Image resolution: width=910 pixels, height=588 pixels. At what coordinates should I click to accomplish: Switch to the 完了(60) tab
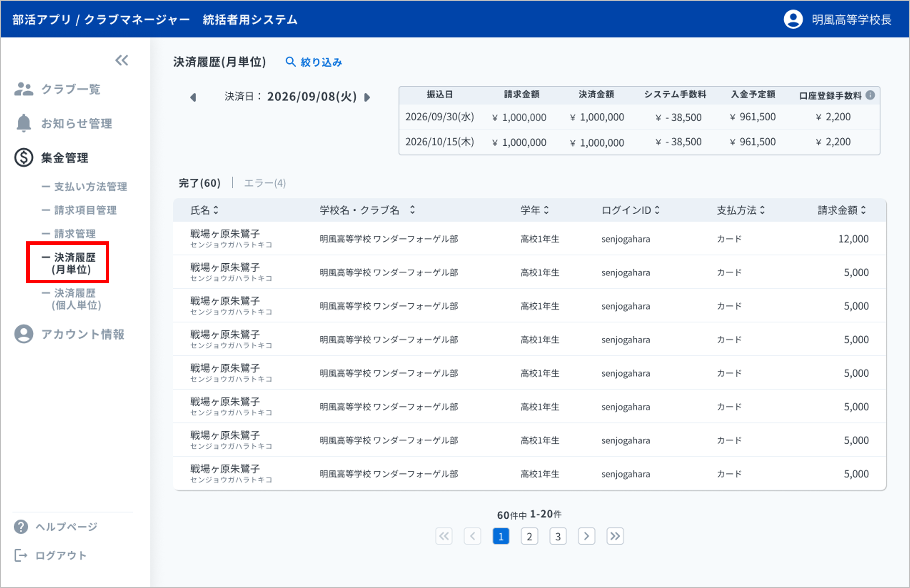200,183
